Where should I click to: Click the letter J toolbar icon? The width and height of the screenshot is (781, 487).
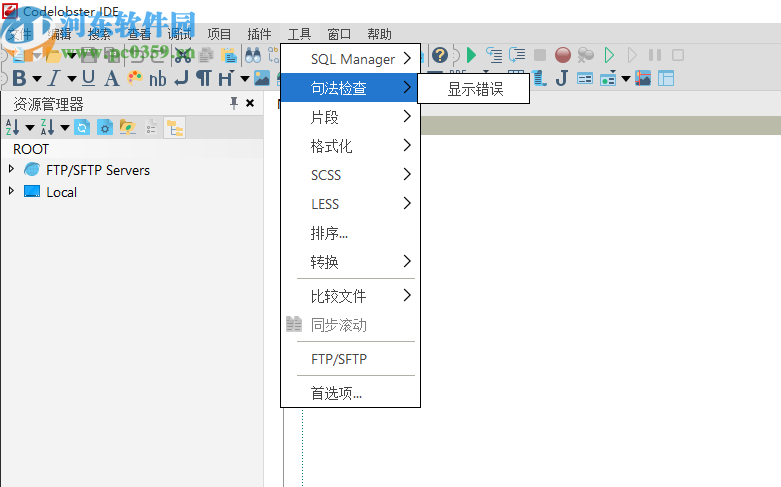[x=562, y=78]
